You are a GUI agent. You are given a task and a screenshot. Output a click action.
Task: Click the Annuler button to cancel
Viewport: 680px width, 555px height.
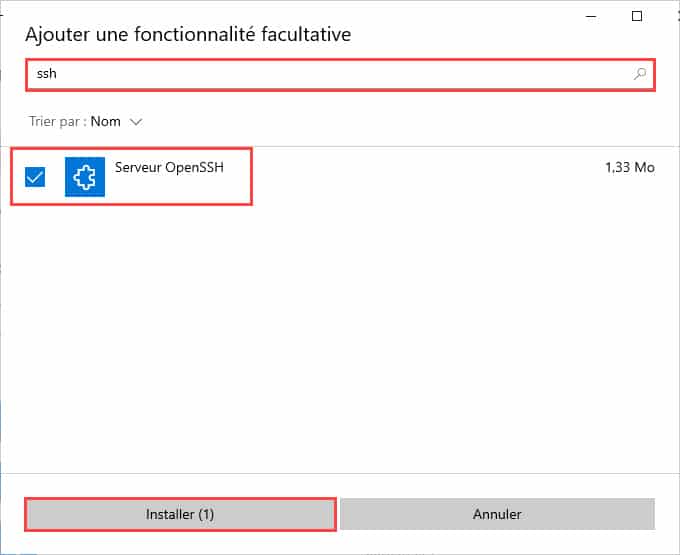[x=497, y=514]
